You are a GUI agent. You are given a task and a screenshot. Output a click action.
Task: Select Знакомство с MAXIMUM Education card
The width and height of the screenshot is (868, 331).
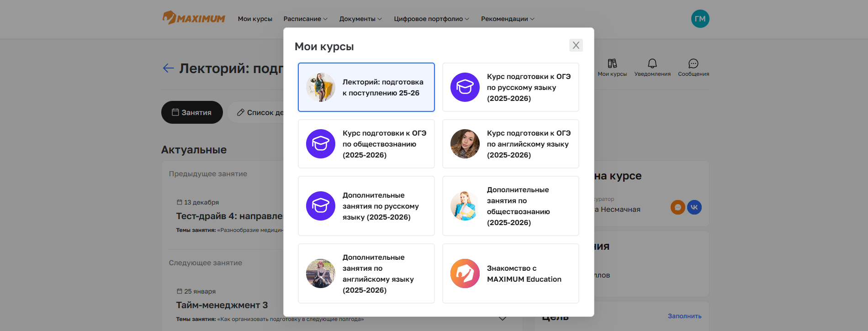(x=510, y=273)
